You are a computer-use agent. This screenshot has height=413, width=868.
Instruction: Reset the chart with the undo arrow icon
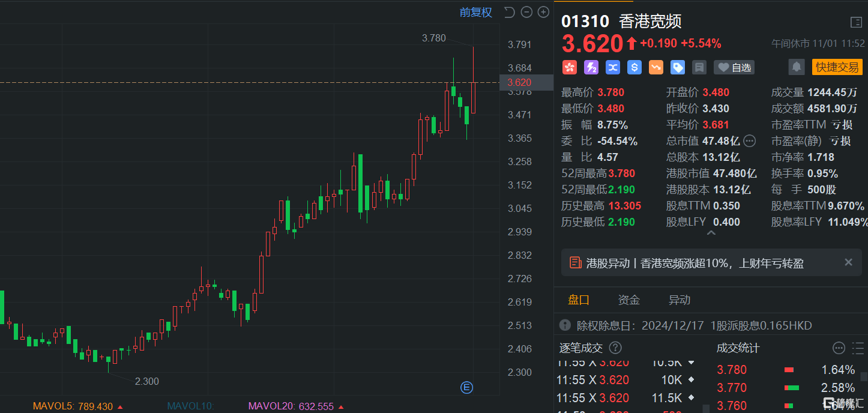point(510,12)
